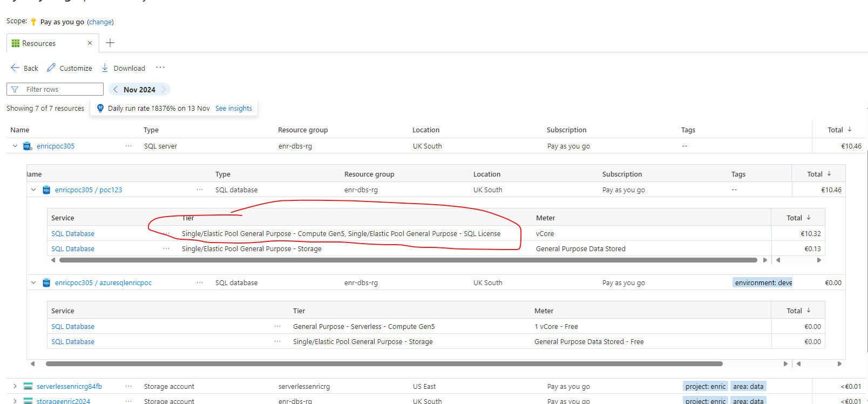Open more options for storageenric2024 row
The width and height of the screenshot is (868, 404).
(128, 401)
